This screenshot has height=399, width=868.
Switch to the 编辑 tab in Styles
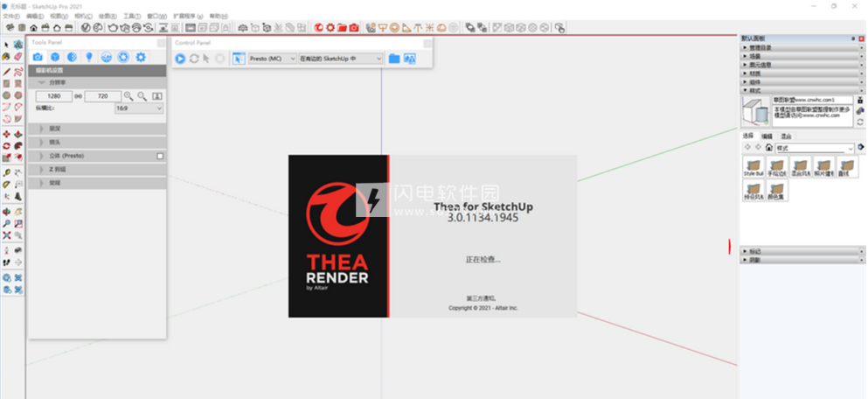767,136
